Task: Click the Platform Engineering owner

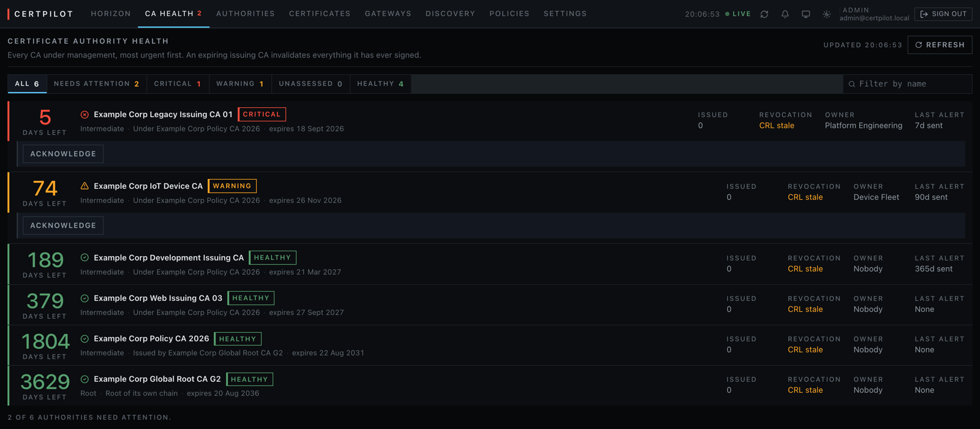Action: (864, 126)
